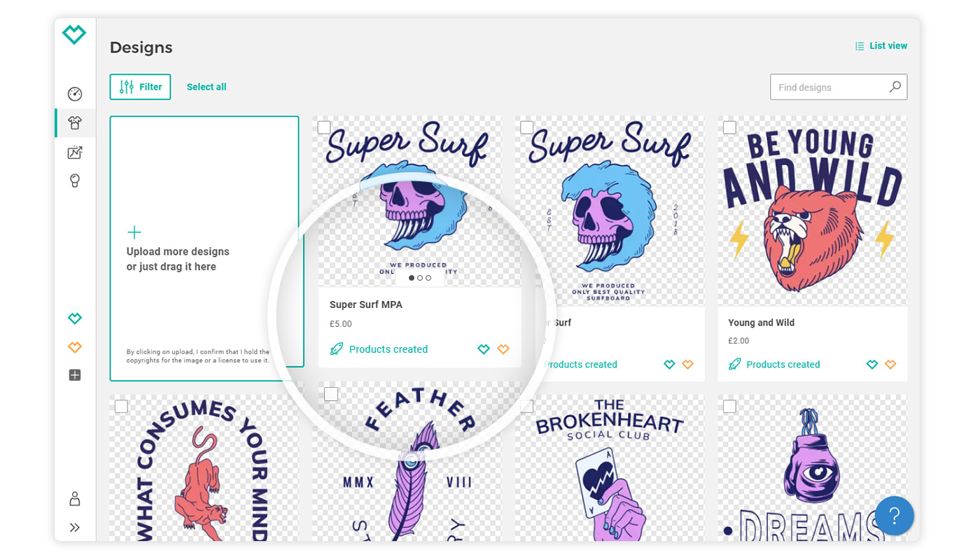Tick the Young and Wild design checkbox

click(729, 127)
